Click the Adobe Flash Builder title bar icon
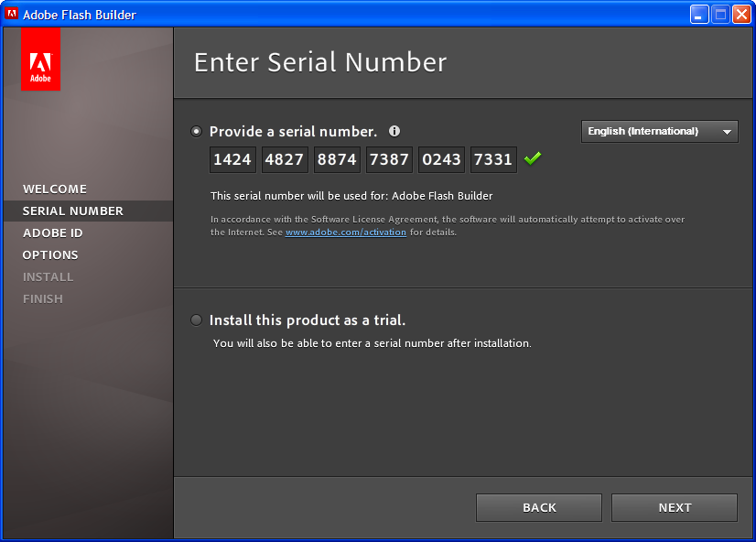Viewport: 756px width, 542px height. pos(11,14)
